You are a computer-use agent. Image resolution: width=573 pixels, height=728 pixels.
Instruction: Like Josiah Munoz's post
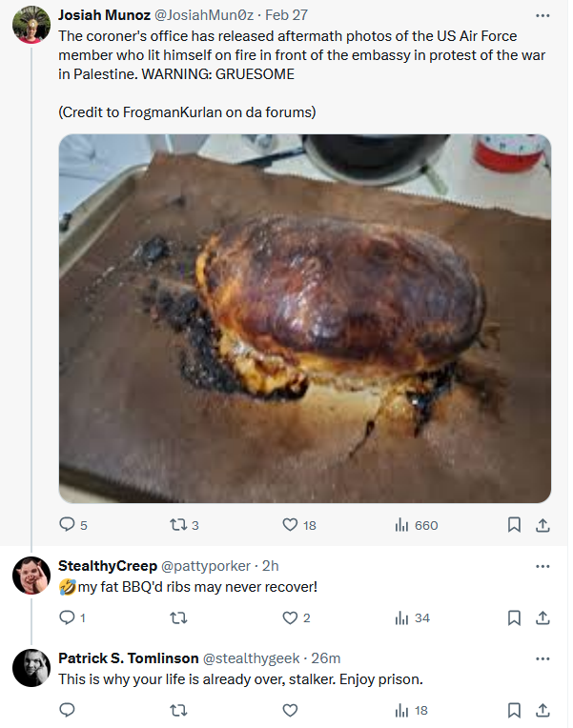290,525
